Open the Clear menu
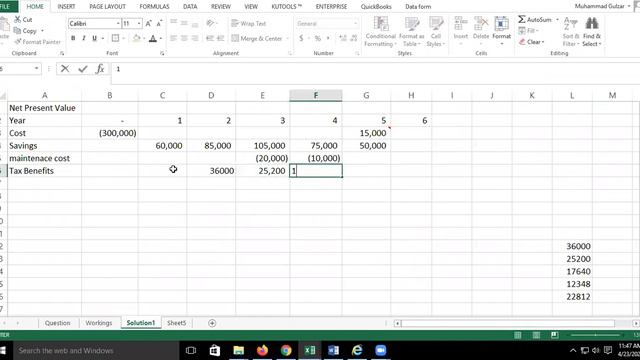The width and height of the screenshot is (640, 360). point(531,42)
